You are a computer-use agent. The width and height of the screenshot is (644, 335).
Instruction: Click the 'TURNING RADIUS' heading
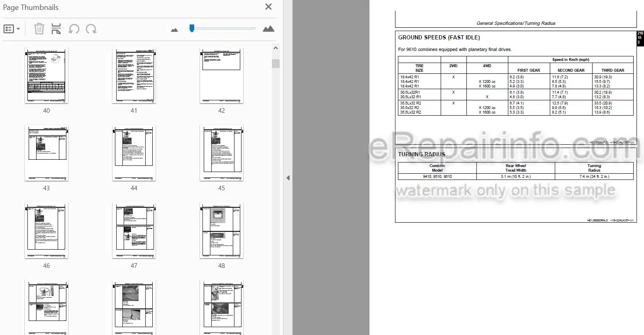click(422, 154)
